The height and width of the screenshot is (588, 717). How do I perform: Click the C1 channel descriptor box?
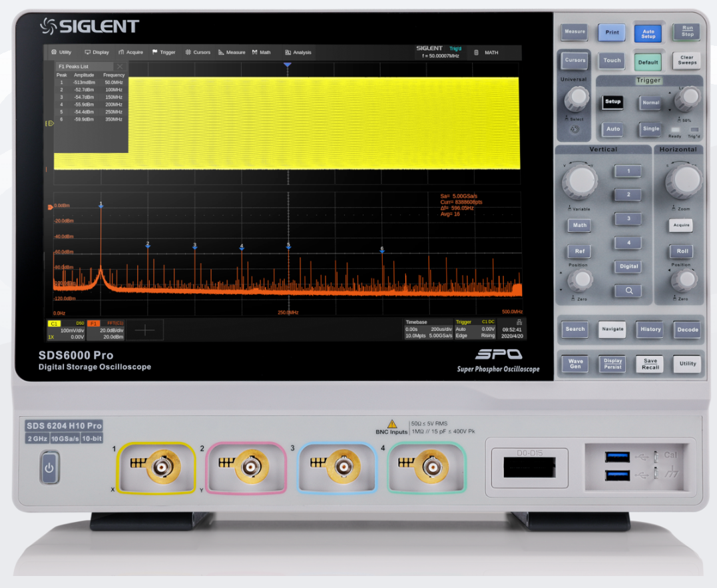tap(67, 330)
